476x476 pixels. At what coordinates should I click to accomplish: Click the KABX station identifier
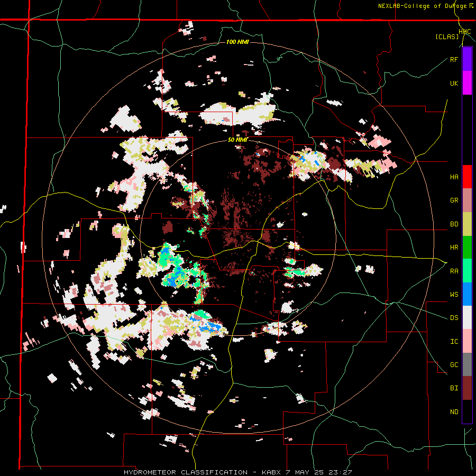[x=272, y=472]
